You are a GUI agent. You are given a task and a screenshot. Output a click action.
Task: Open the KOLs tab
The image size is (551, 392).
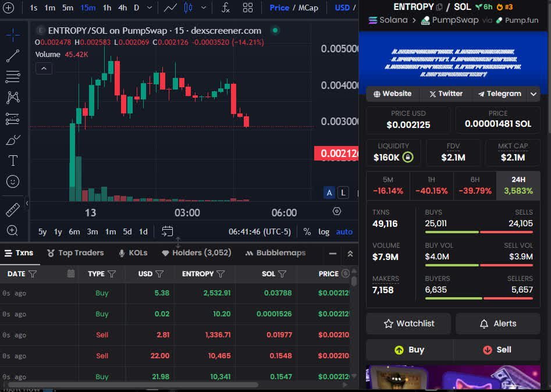pos(133,253)
